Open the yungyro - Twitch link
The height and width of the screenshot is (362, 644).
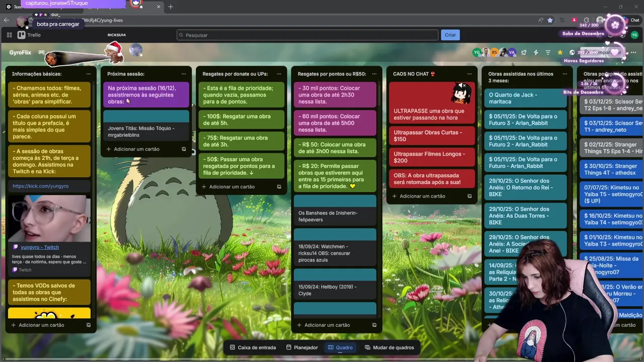click(40, 247)
